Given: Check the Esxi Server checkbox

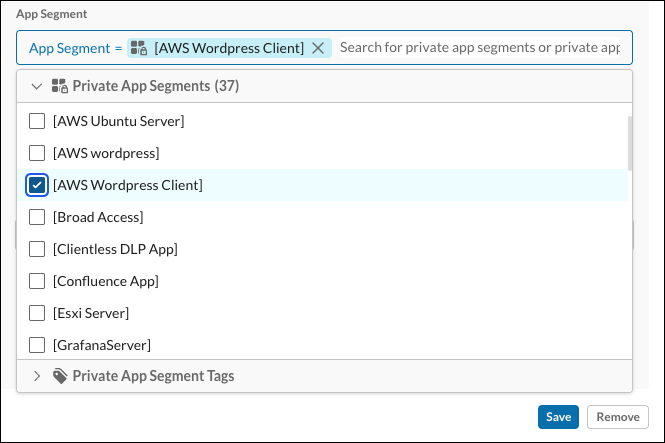Looking at the screenshot, I should click(37, 313).
